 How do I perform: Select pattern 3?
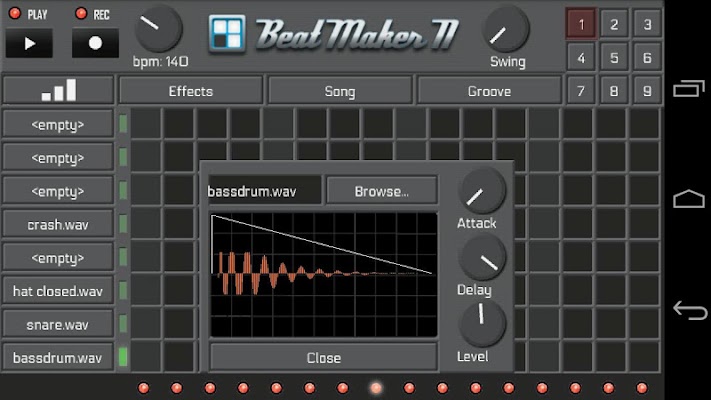647,24
